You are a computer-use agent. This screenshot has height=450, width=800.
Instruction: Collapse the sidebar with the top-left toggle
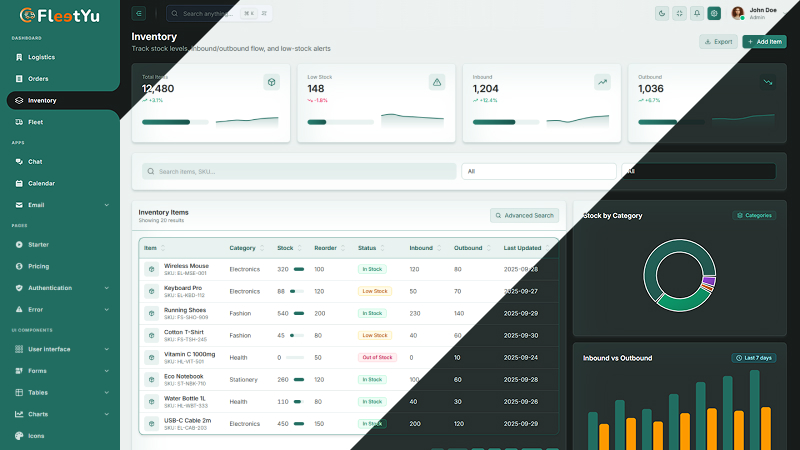(138, 13)
